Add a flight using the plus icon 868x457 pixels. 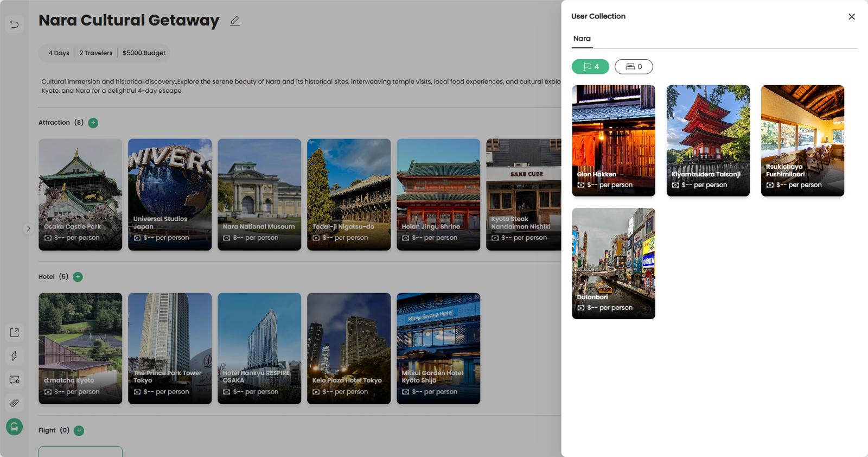click(x=79, y=430)
